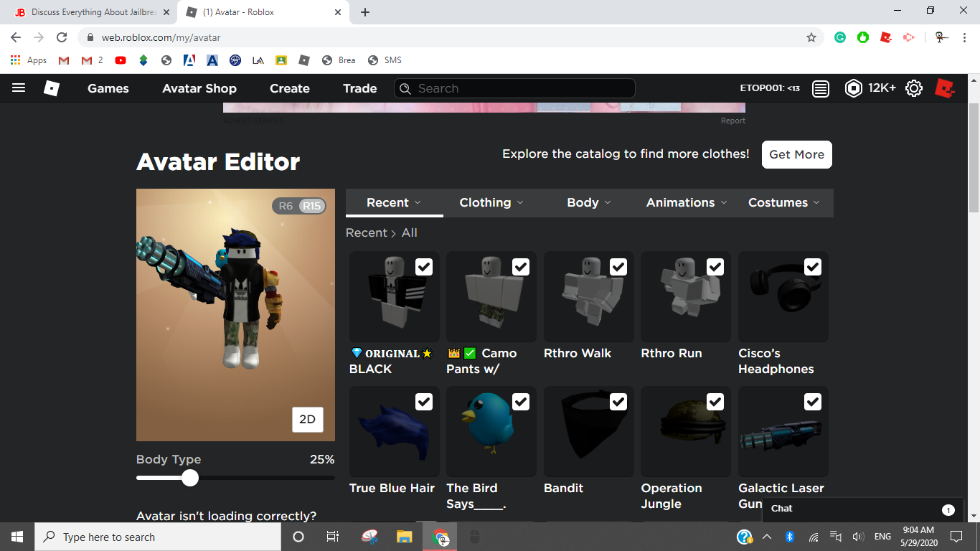This screenshot has width=980, height=551.
Task: Open the Brea bookmark
Action: [x=339, y=60]
